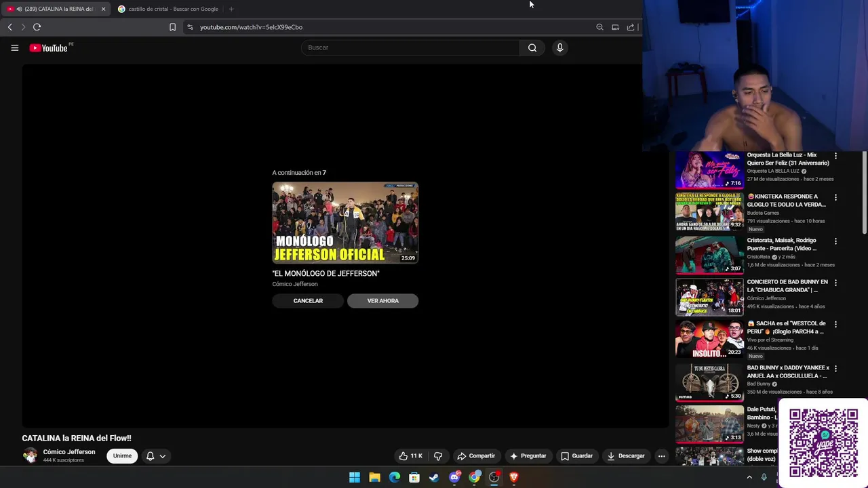Open site settings icon in address bar

[x=190, y=27]
